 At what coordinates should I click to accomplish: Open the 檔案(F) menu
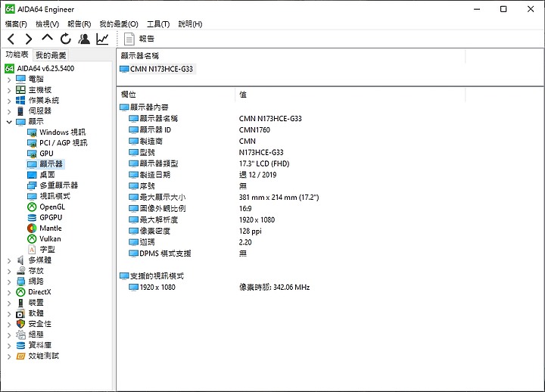16,24
